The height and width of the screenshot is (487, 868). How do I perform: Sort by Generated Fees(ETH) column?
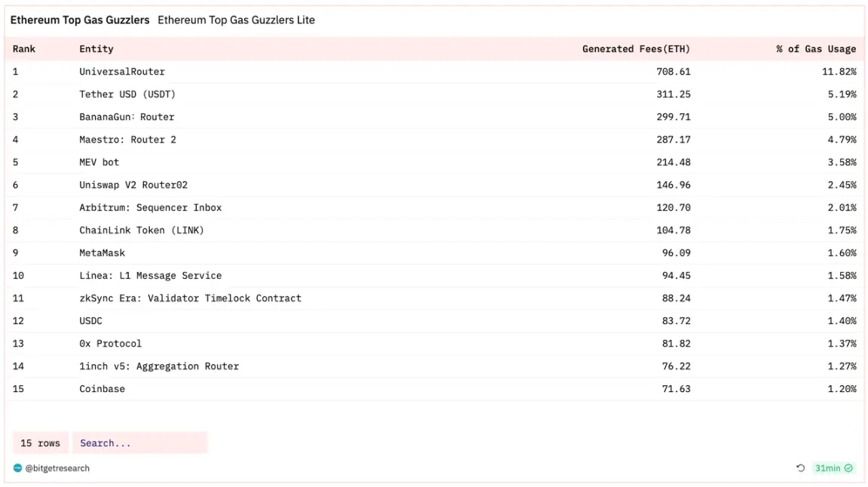[636, 49]
